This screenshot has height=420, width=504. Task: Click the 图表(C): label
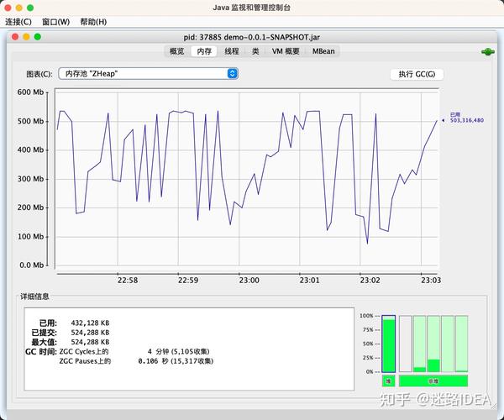[39, 74]
